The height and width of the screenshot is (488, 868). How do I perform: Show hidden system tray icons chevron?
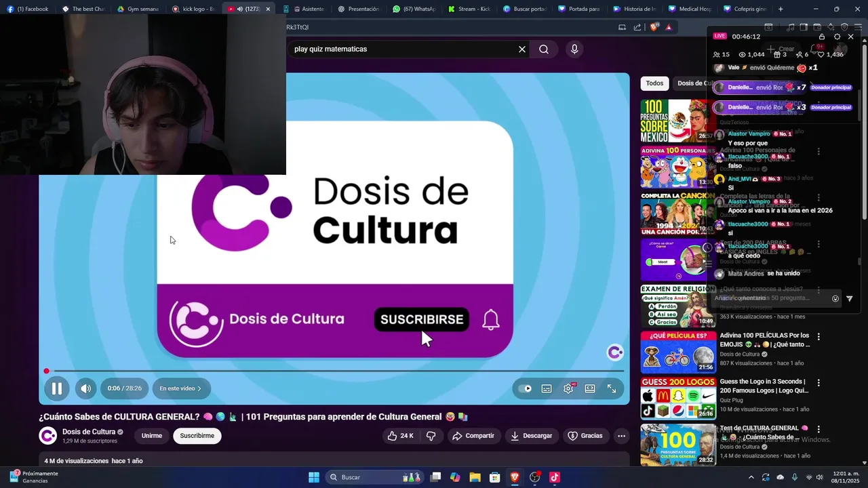(x=751, y=477)
